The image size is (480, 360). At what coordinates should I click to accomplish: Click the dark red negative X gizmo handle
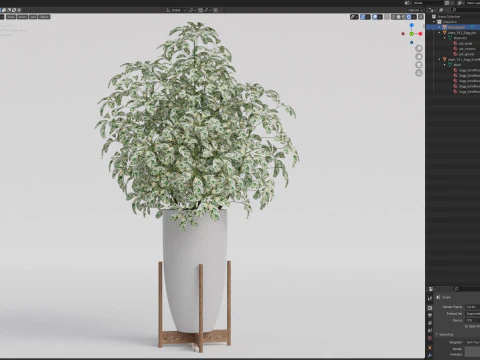pyautogui.click(x=403, y=34)
